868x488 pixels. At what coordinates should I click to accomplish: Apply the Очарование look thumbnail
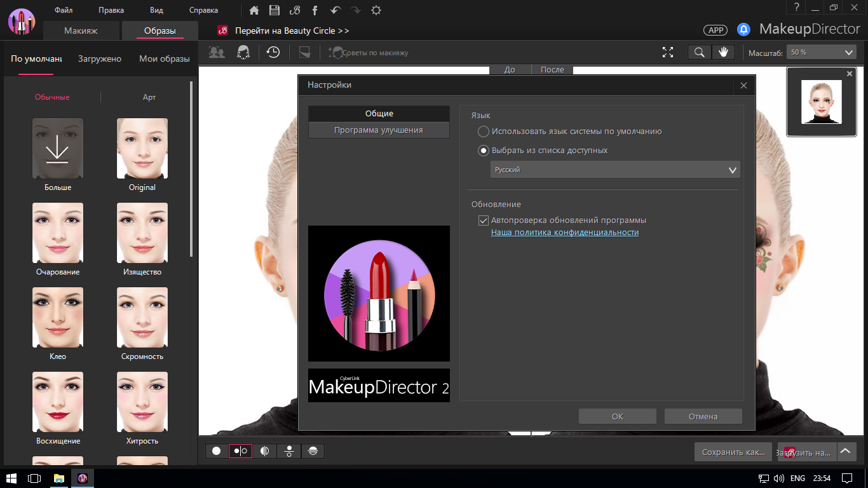(x=58, y=233)
